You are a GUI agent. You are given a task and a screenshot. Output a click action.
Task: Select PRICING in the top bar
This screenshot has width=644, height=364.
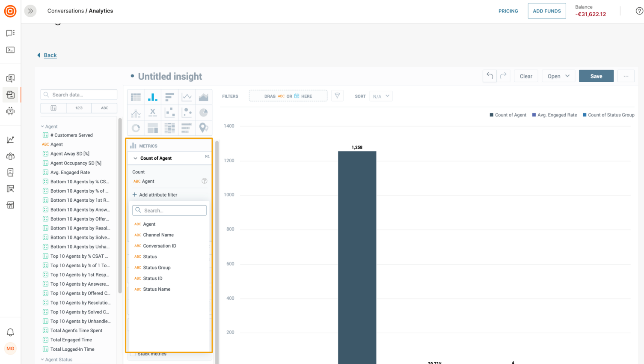tap(508, 11)
